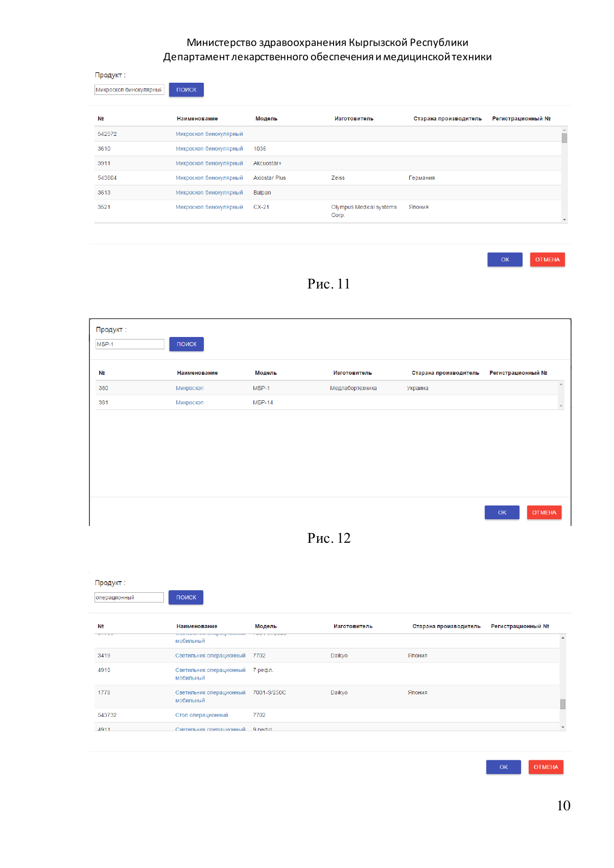
Task: Click model cell Axiostar Plus
Action: pyautogui.click(x=270, y=178)
